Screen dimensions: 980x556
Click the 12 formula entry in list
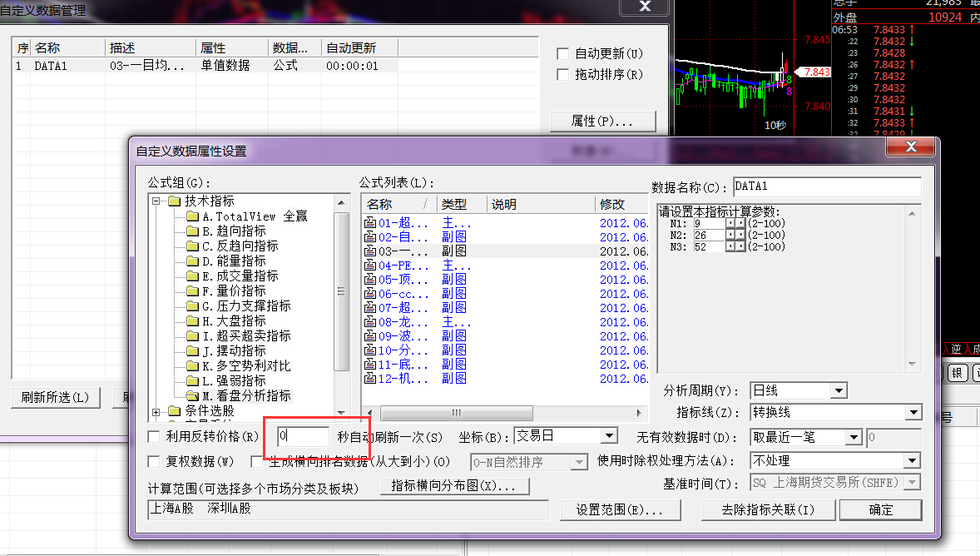(397, 379)
